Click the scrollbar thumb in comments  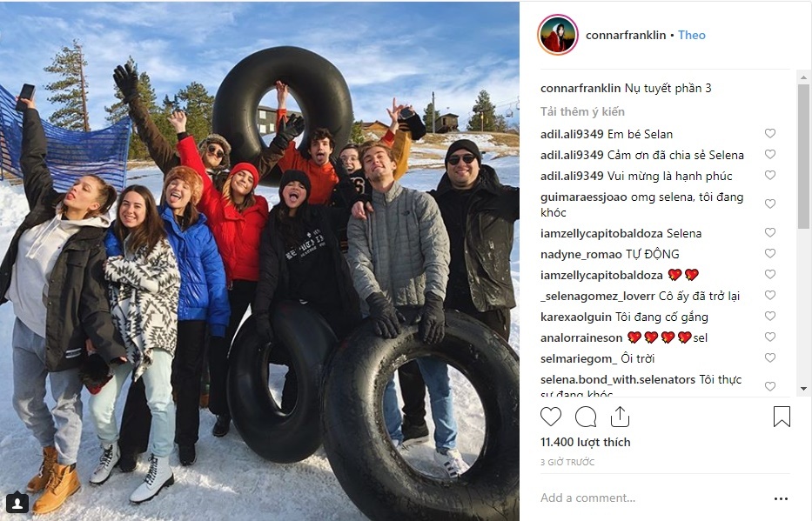click(x=803, y=156)
